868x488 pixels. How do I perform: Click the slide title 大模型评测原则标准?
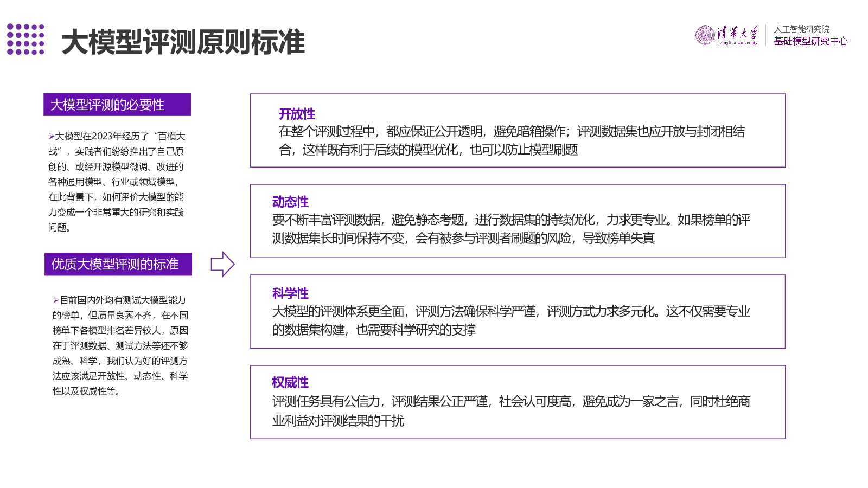coord(183,42)
